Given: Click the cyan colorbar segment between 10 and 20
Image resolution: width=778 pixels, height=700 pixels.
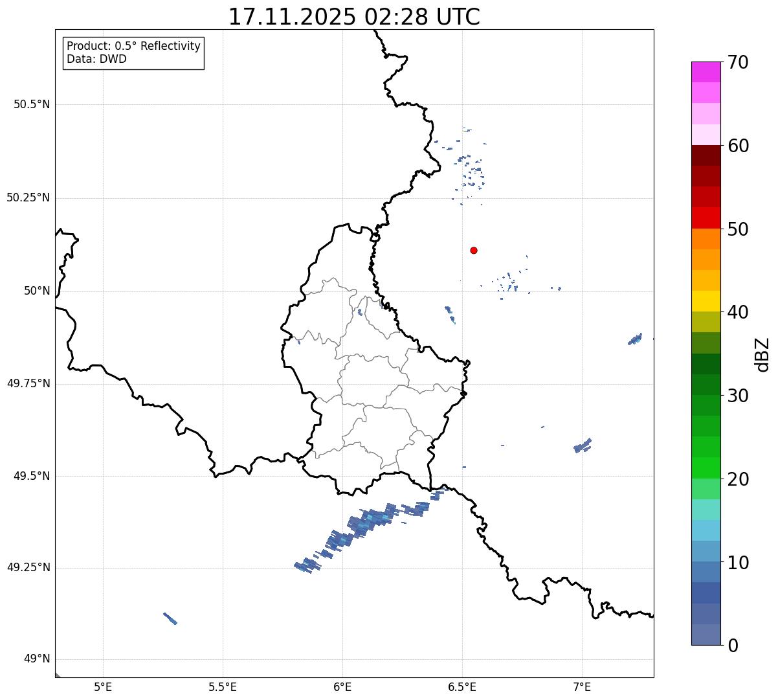Looking at the screenshot, I should 706,530.
